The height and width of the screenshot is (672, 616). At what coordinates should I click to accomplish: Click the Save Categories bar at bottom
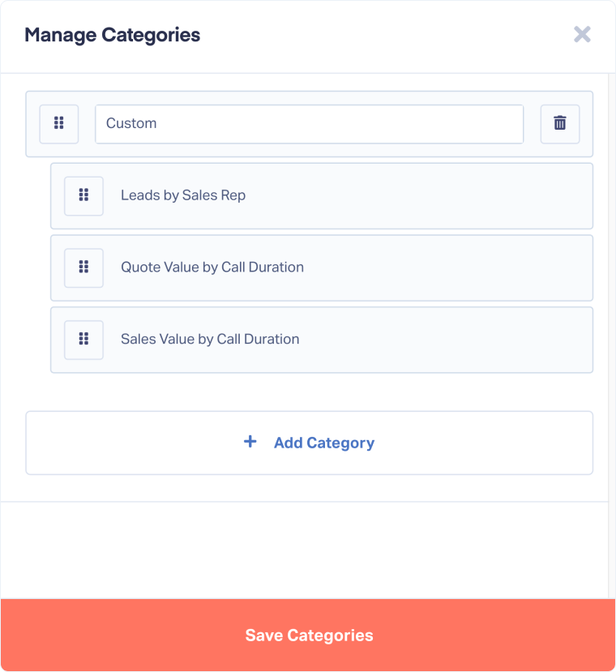[x=309, y=635]
